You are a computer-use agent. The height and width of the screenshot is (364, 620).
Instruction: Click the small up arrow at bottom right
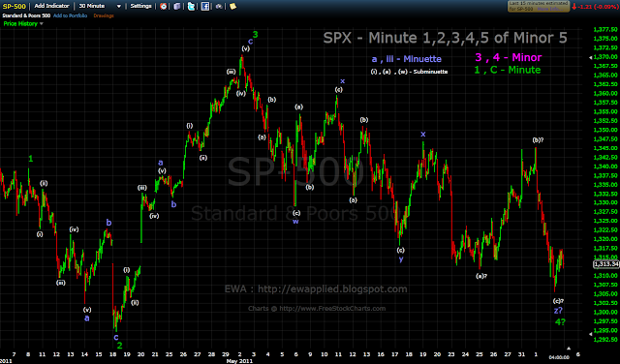[569, 349]
